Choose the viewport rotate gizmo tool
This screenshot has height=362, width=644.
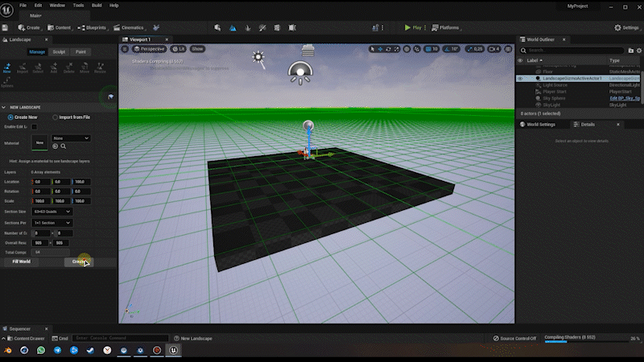(x=388, y=49)
